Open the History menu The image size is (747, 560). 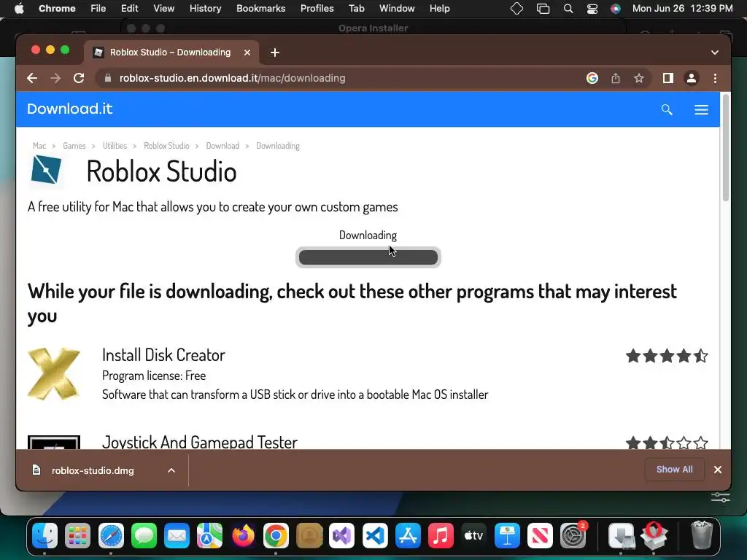pos(205,9)
